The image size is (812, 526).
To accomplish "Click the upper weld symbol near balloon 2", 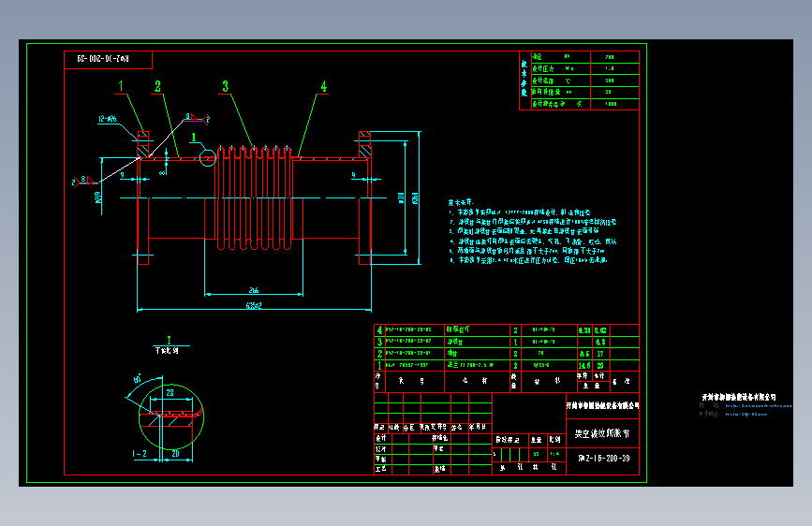I will pyautogui.click(x=198, y=119).
